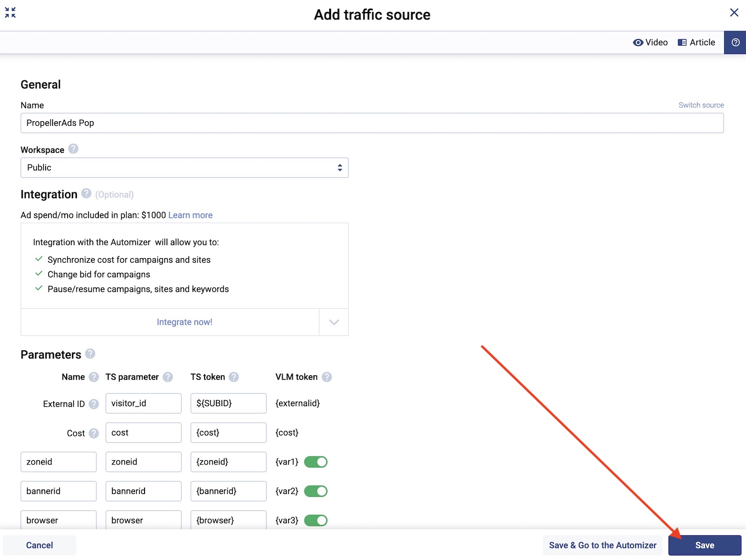The width and height of the screenshot is (746, 560).
Task: Click help icon next to Parameters heading
Action: tap(90, 354)
